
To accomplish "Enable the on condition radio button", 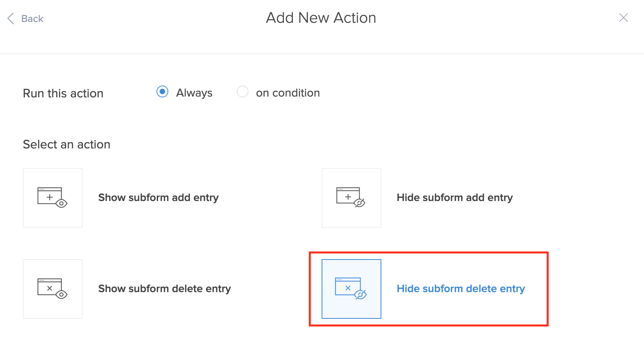I will pyautogui.click(x=243, y=92).
